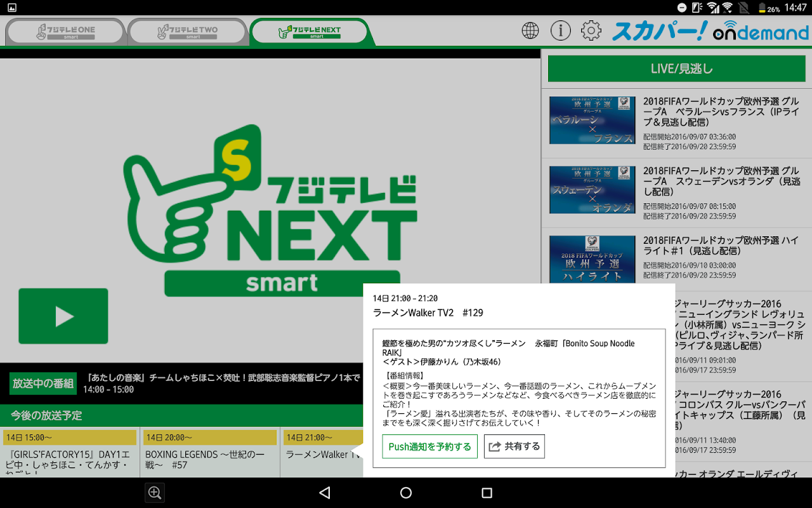The height and width of the screenshot is (508, 812).
Task: Tap the 放送中の番組 now-airing label
Action: [43, 384]
